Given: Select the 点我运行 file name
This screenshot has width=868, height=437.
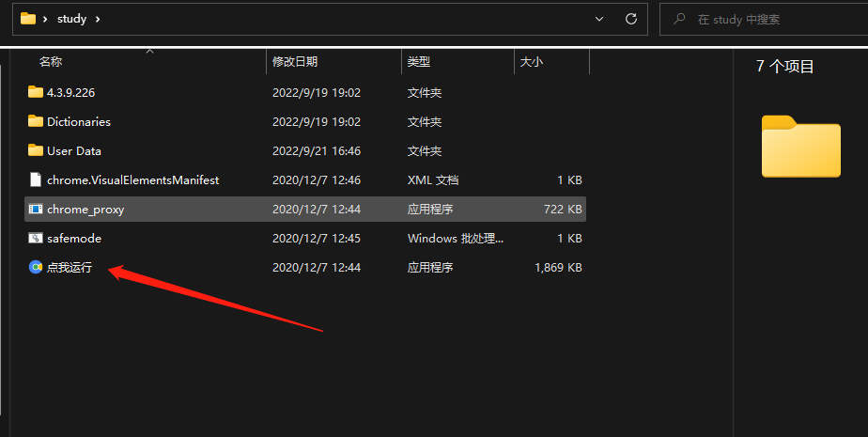Looking at the screenshot, I should (70, 268).
